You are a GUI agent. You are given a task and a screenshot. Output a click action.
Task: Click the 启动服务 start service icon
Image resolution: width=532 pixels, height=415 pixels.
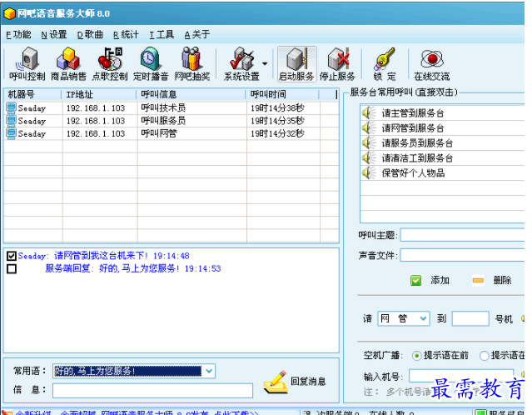click(x=296, y=64)
